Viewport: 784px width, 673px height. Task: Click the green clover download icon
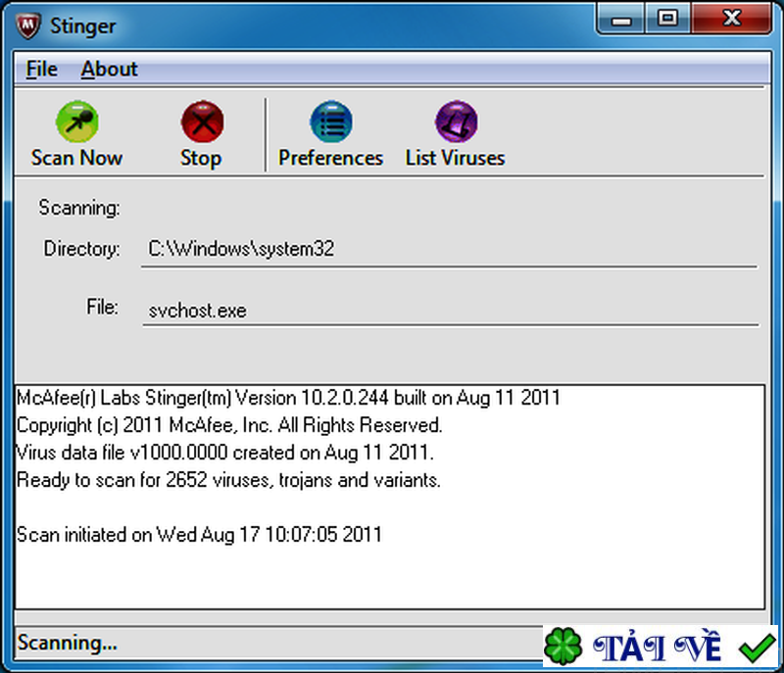click(x=563, y=645)
